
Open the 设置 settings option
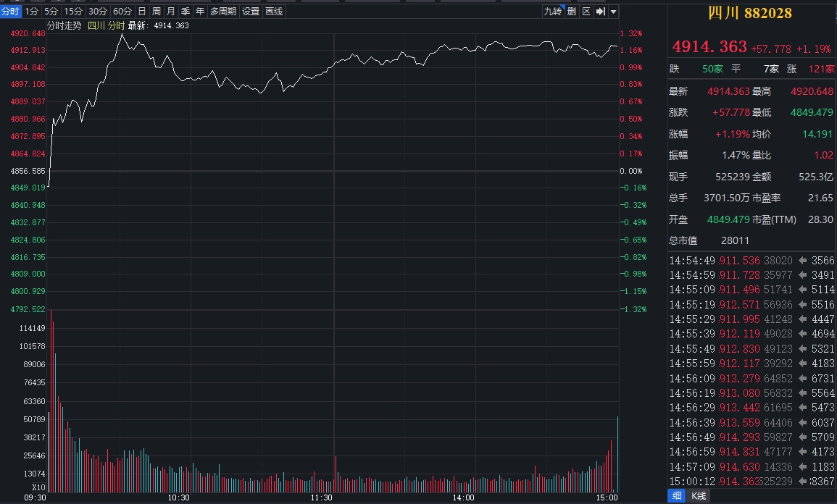coord(251,12)
